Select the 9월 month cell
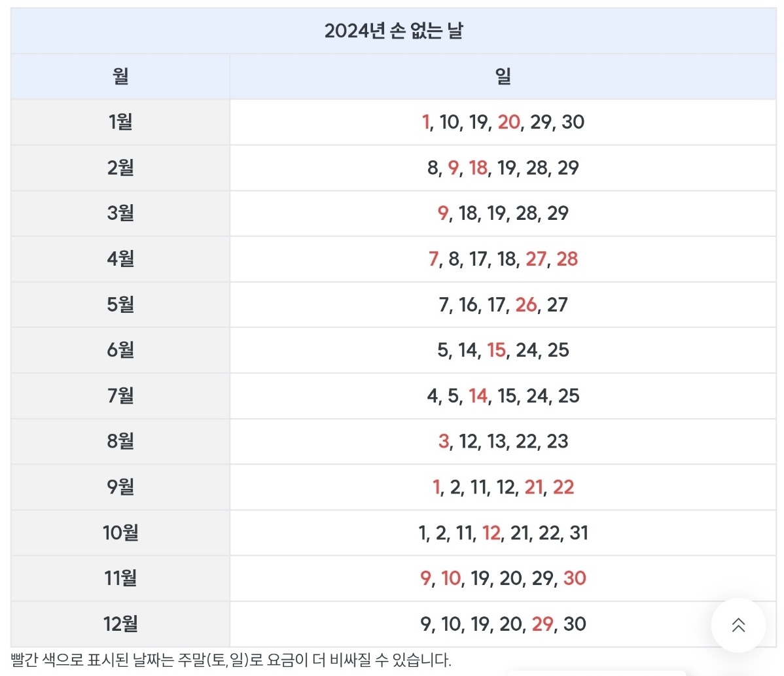 120,487
